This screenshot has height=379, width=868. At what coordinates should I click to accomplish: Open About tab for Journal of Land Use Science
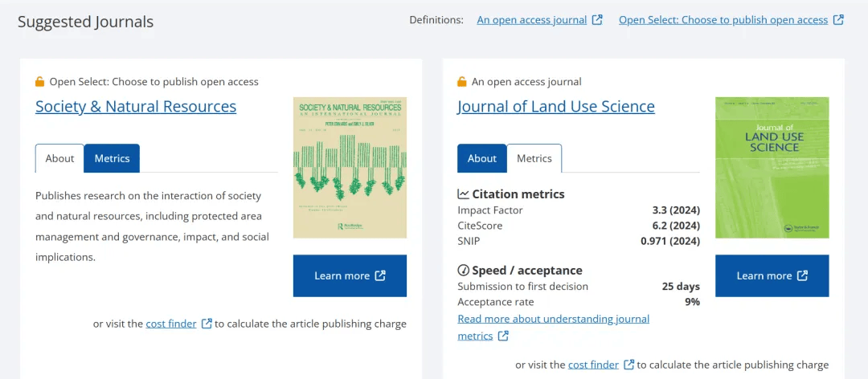tap(481, 158)
